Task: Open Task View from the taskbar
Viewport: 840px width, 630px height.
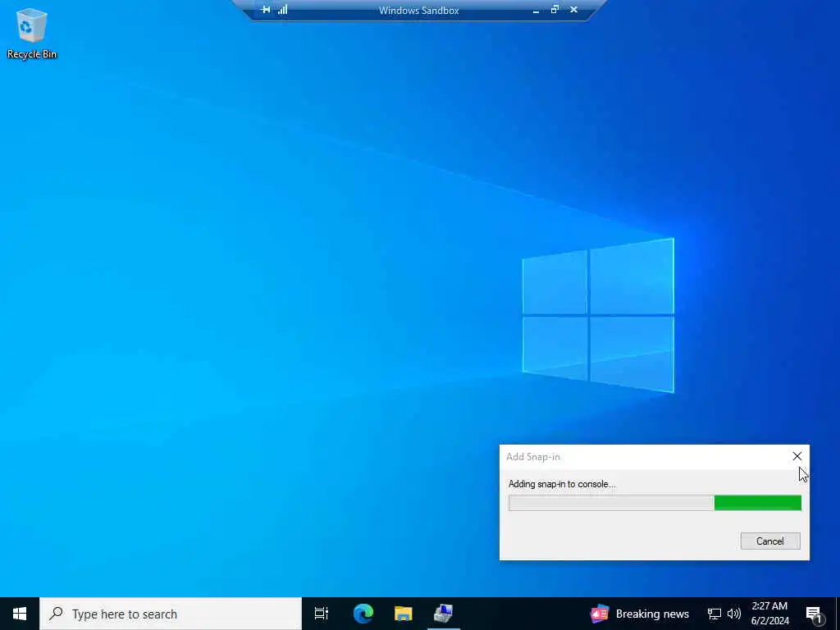Action: tap(322, 614)
